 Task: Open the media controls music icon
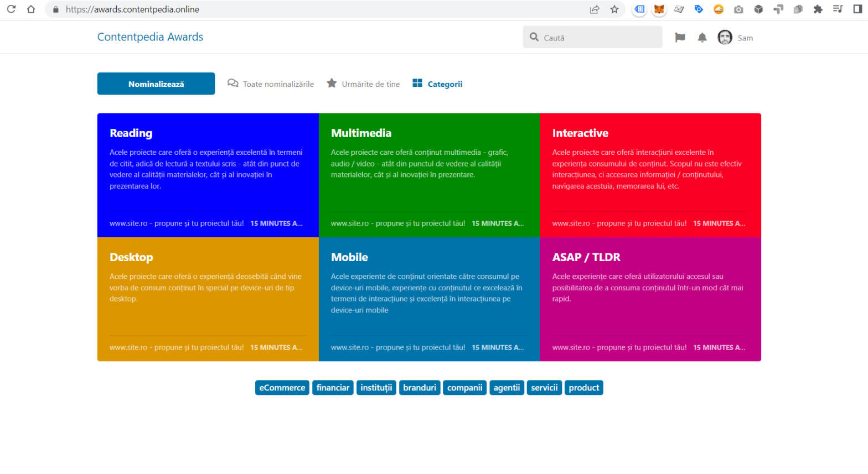[x=838, y=9]
